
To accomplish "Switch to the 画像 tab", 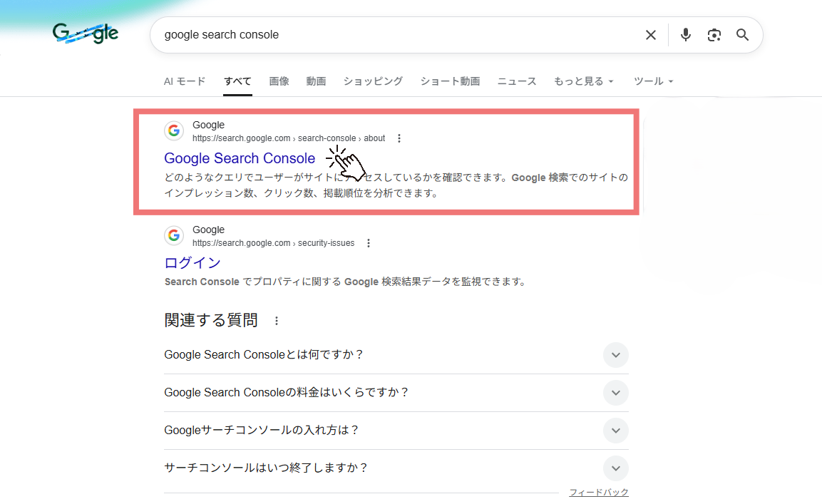I will (279, 81).
